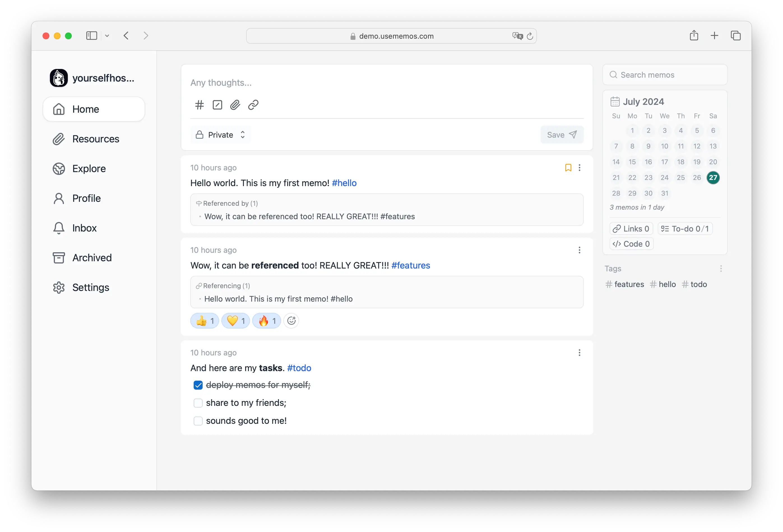Open the Private visibility dropdown
This screenshot has width=783, height=532.
[x=220, y=135]
